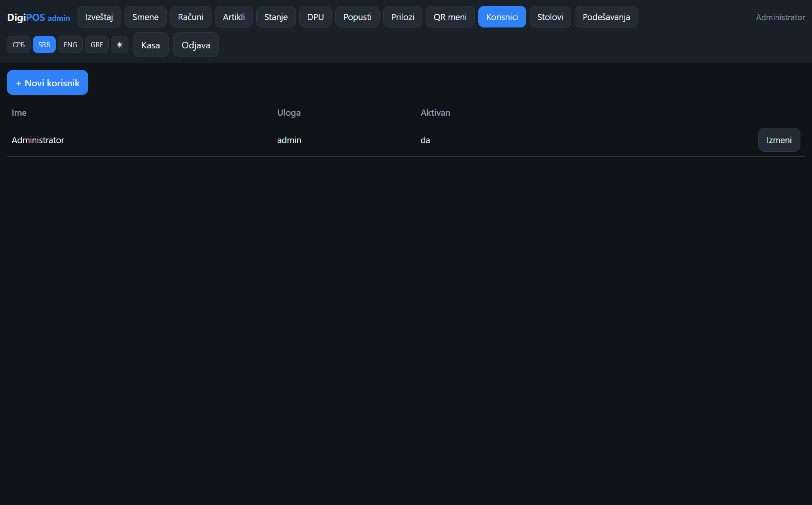Image resolution: width=812 pixels, height=505 pixels.
Task: Switch interface language to ENG
Action: [70, 45]
